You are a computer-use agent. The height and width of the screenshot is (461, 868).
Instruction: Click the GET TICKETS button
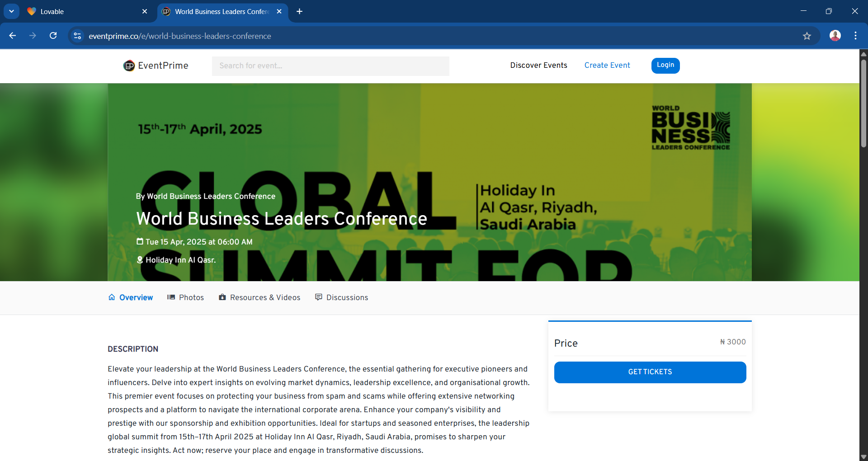pyautogui.click(x=650, y=372)
